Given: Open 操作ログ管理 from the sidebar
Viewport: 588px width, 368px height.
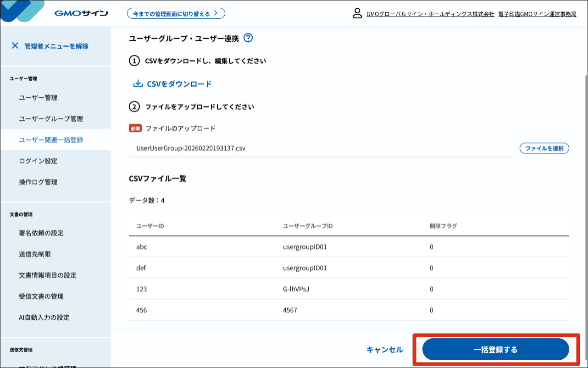Looking at the screenshot, I should (x=38, y=182).
